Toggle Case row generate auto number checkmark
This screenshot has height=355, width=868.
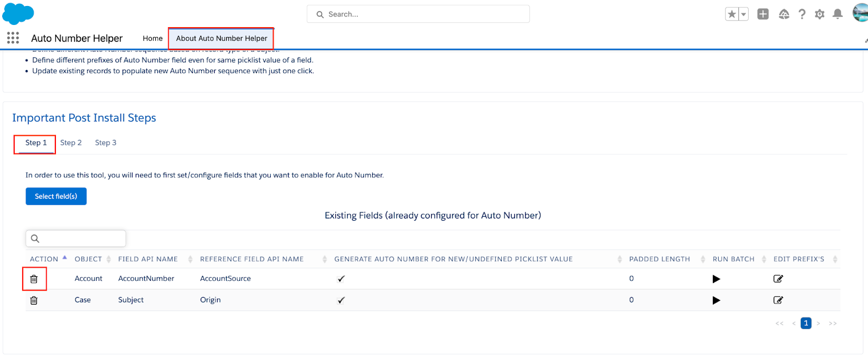[x=341, y=300]
